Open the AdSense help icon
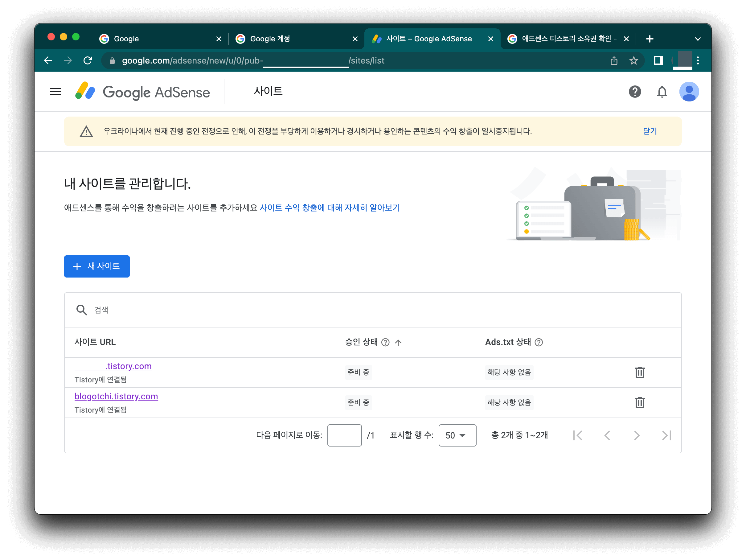 click(x=635, y=91)
